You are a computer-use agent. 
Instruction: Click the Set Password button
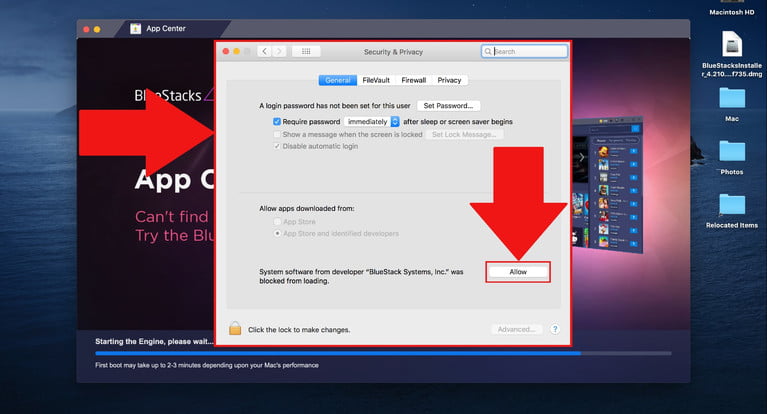pyautogui.click(x=448, y=106)
